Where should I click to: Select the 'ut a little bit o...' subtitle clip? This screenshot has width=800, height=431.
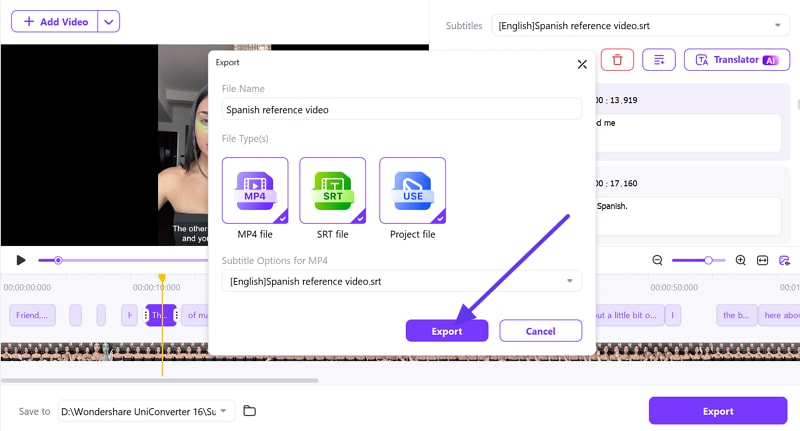pyautogui.click(x=630, y=315)
